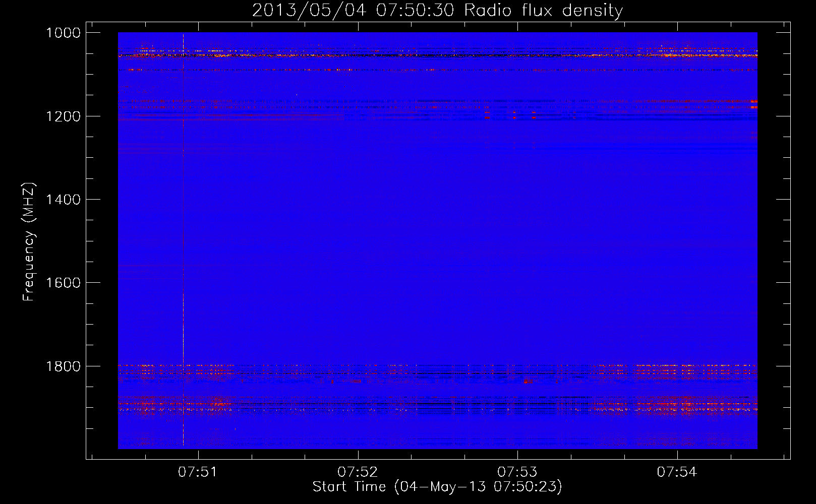Click the 1400 frequency tick label
816x504 pixels.
(x=63, y=200)
